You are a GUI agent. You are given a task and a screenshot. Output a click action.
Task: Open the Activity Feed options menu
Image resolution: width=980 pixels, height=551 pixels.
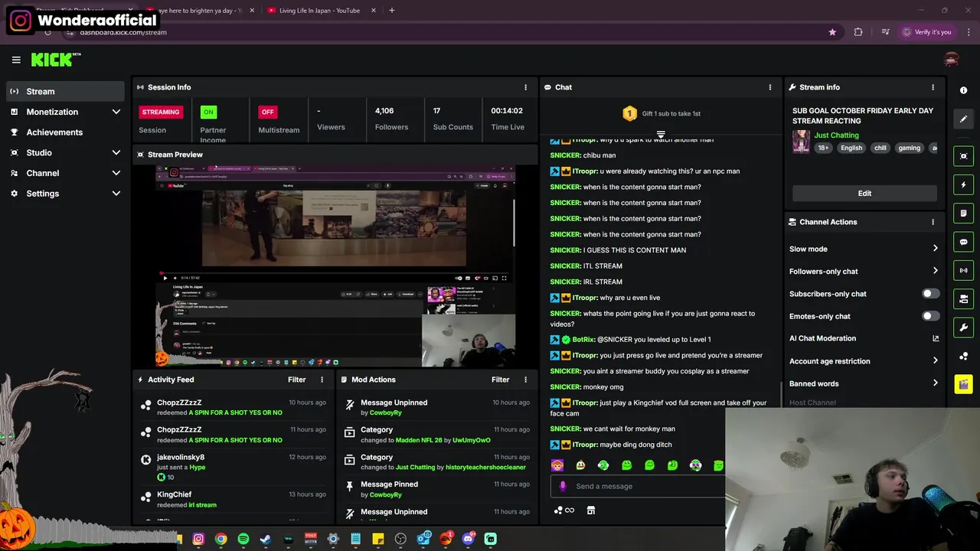pos(322,380)
